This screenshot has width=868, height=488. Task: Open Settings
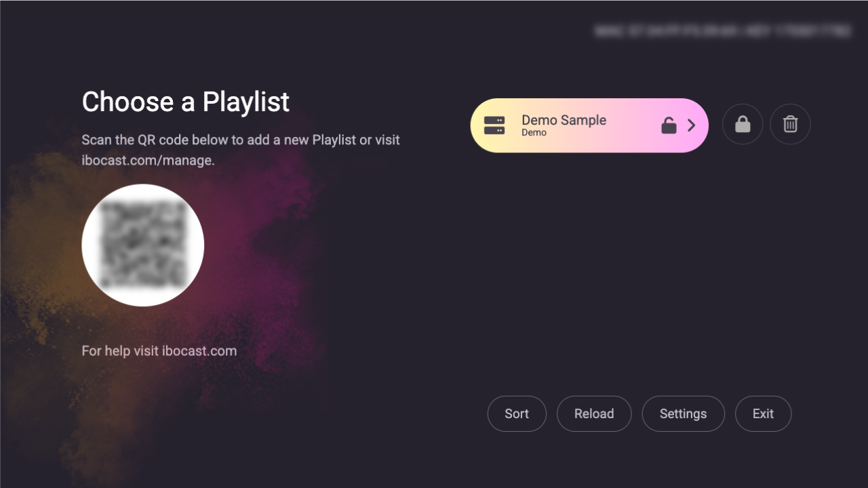[683, 413]
